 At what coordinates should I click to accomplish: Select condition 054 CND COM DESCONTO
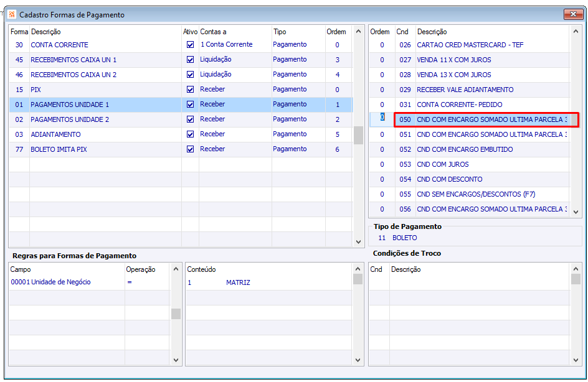[470, 179]
